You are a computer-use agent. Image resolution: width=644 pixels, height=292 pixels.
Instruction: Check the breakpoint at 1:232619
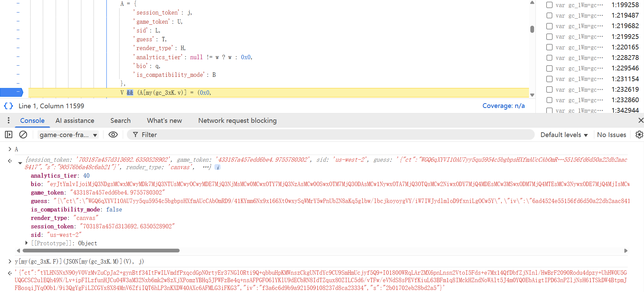tap(550, 90)
